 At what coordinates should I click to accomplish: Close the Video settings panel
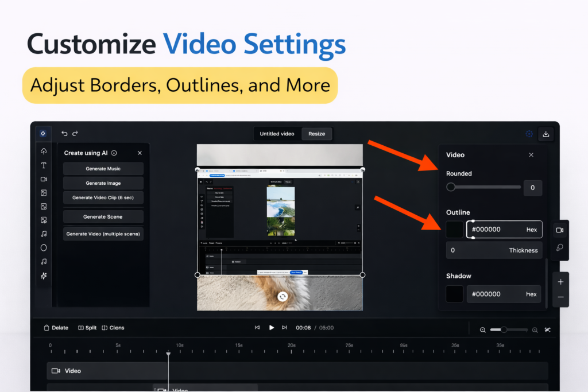click(531, 155)
